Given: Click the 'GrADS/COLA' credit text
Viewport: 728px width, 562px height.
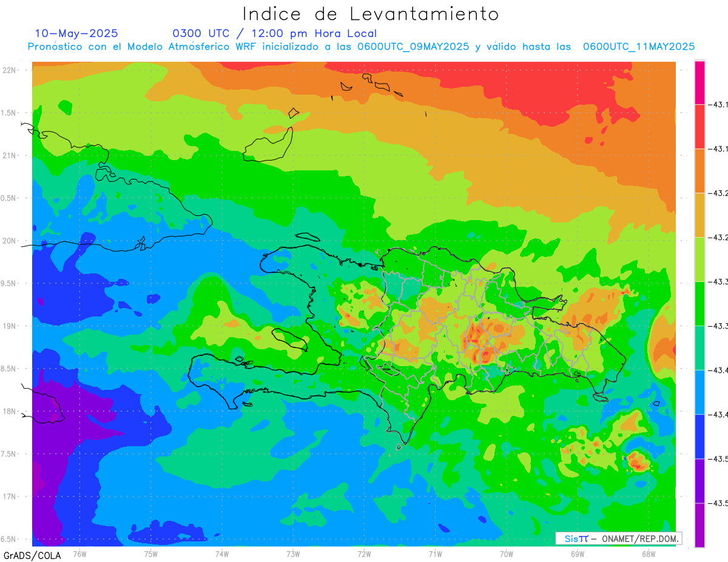Looking at the screenshot, I should click(32, 555).
